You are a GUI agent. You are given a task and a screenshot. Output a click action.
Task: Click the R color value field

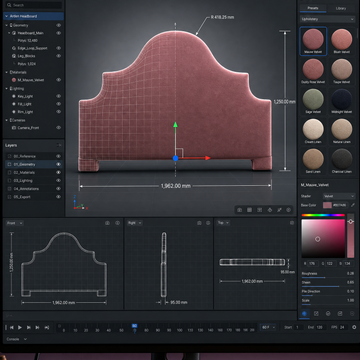pos(313,263)
